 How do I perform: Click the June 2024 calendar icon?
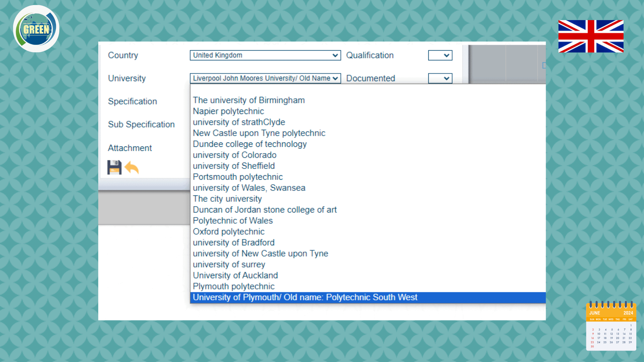tap(611, 326)
